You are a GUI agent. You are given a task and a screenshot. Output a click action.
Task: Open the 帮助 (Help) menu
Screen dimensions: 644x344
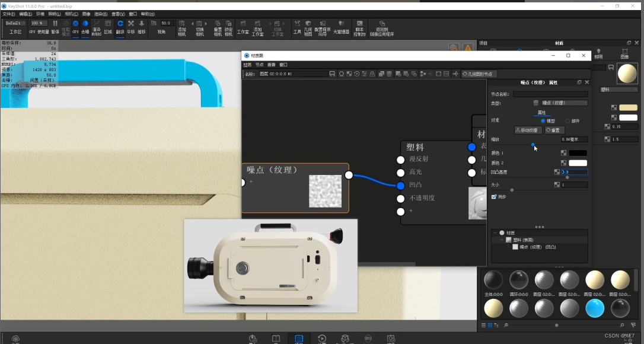coord(148,14)
